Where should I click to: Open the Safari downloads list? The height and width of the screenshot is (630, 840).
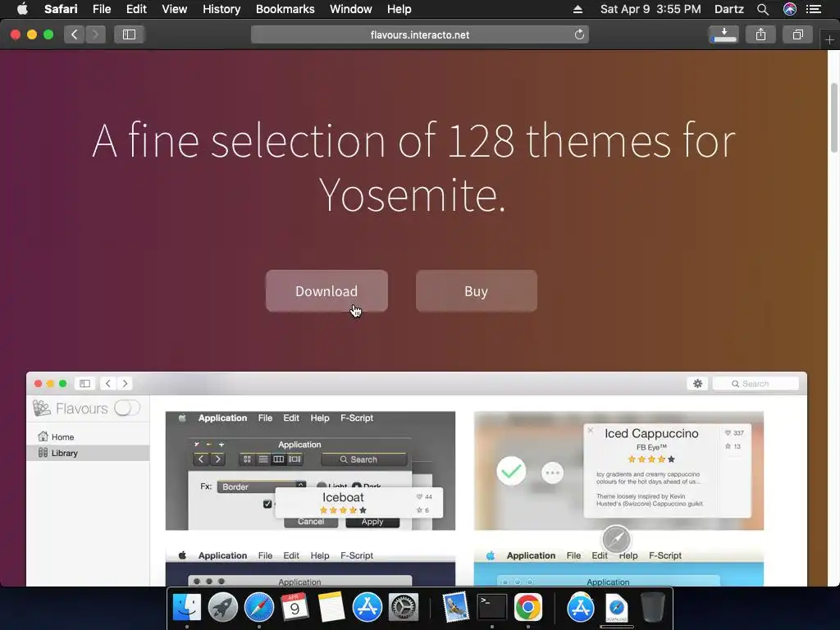click(x=724, y=34)
